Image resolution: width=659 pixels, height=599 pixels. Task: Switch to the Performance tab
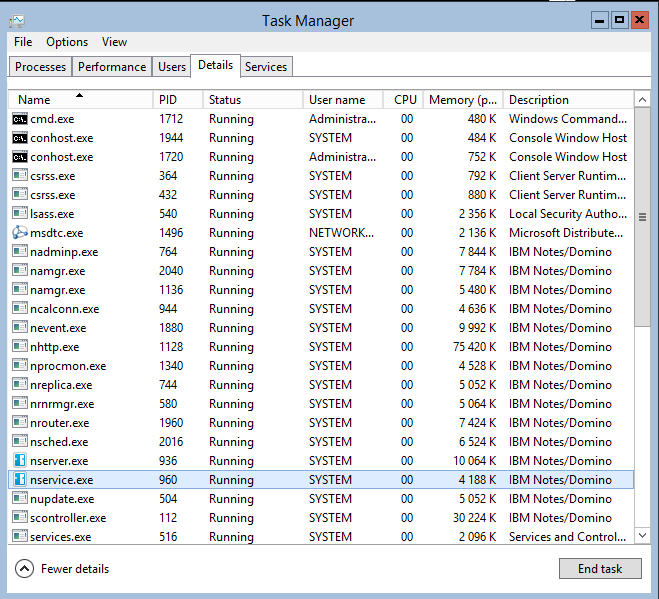tap(112, 67)
